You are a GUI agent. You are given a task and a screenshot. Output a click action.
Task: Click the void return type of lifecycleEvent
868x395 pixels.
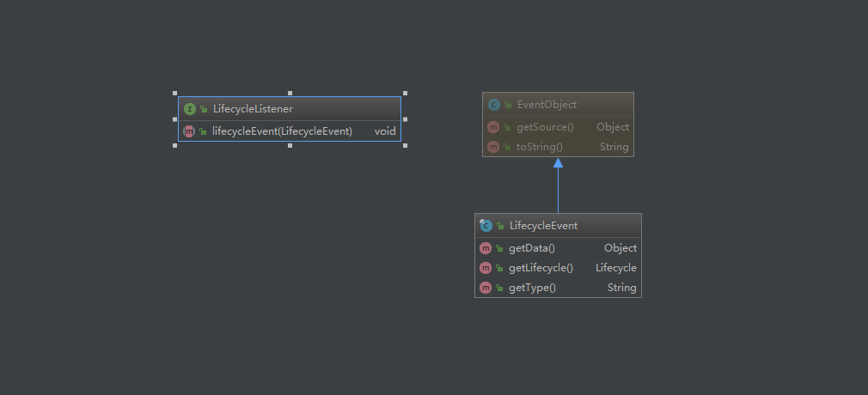[385, 131]
